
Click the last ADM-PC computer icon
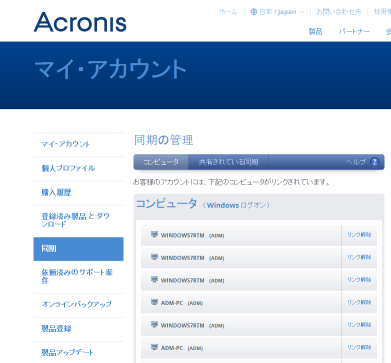(154, 347)
